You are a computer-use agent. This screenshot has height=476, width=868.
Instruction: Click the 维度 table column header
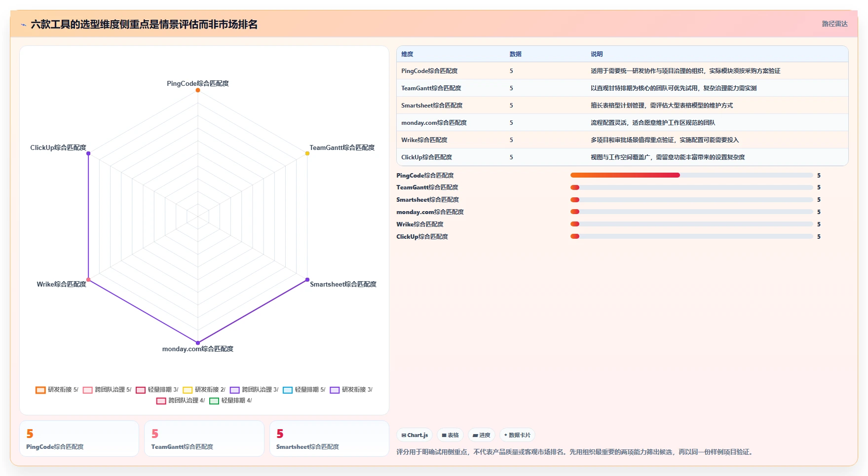pos(407,54)
